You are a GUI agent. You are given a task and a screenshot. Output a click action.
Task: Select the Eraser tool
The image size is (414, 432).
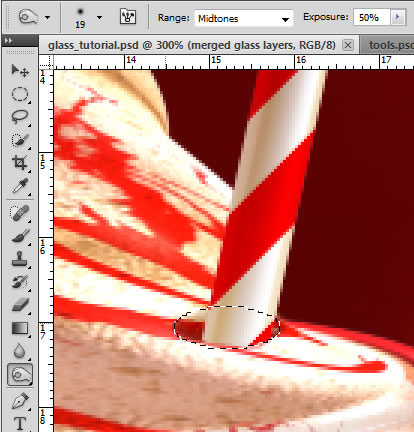coord(20,305)
